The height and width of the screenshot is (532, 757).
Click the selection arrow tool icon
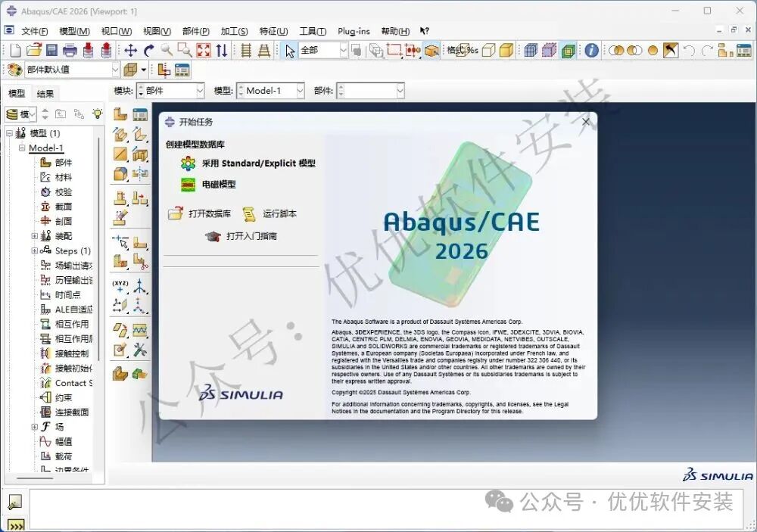[x=290, y=50]
